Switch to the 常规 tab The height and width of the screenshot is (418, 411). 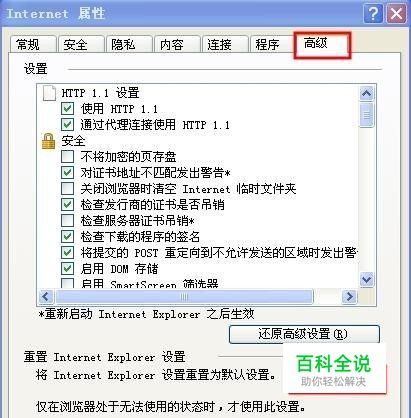[33, 44]
